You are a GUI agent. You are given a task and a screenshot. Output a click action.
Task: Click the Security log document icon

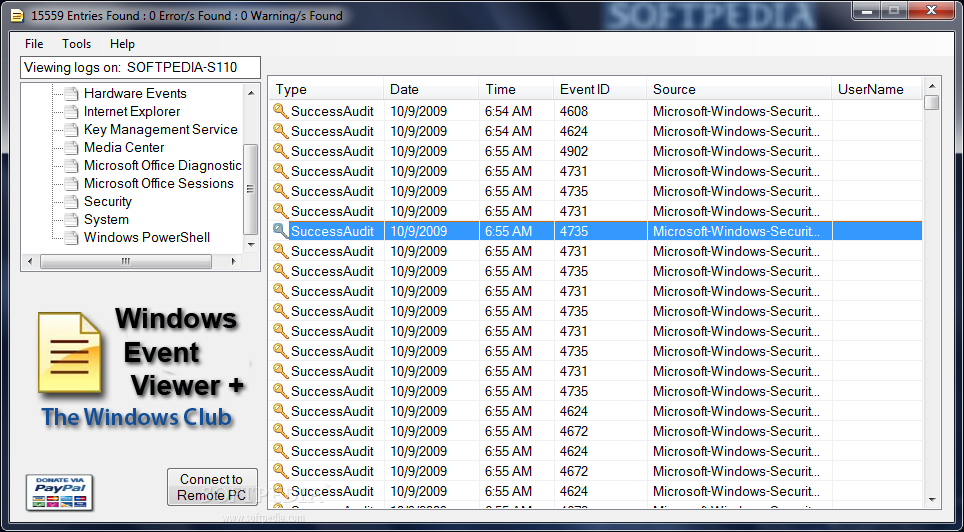[x=72, y=202]
